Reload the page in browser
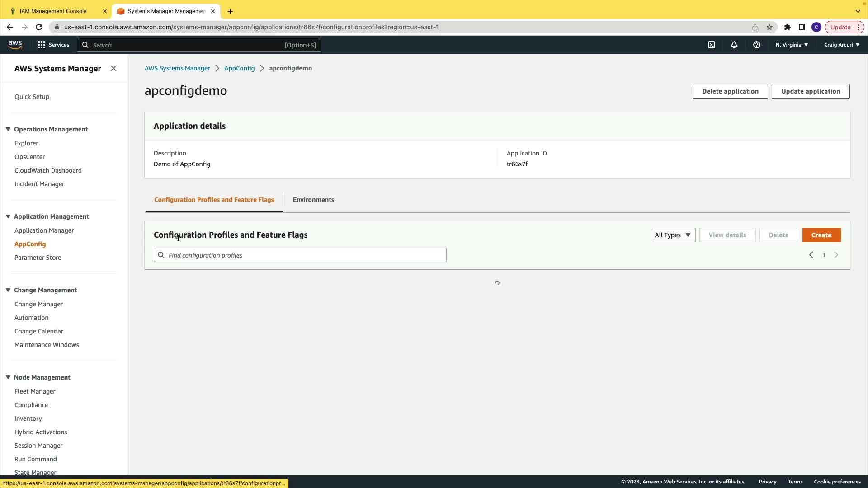Screen dimensions: 868x488 [x=39, y=27]
